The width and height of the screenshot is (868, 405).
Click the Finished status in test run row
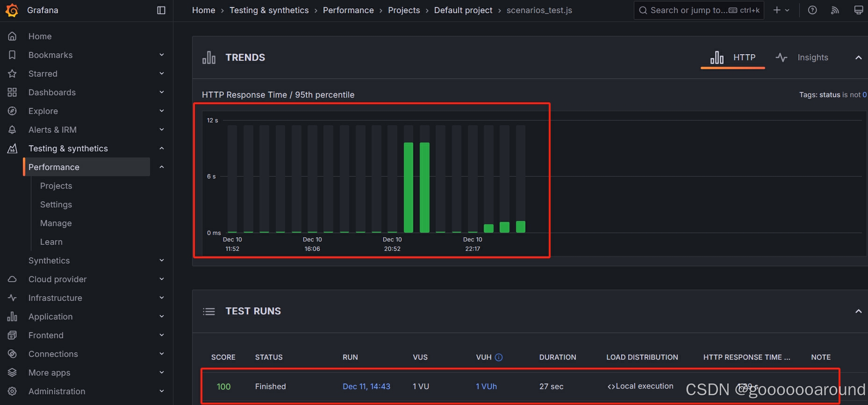point(271,386)
